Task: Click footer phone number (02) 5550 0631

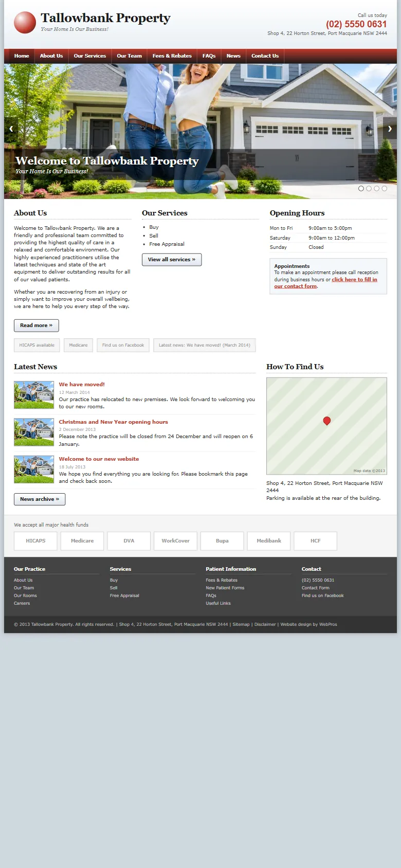Action: pos(318,580)
